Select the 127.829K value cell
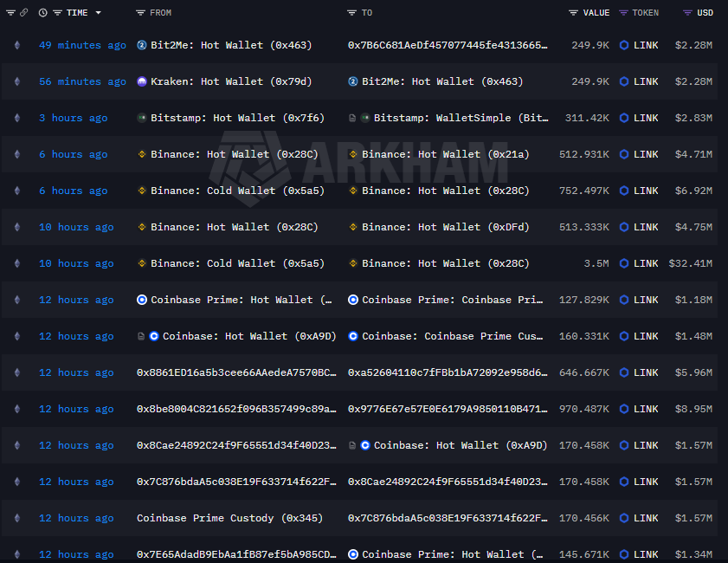The width and height of the screenshot is (728, 563). point(584,300)
